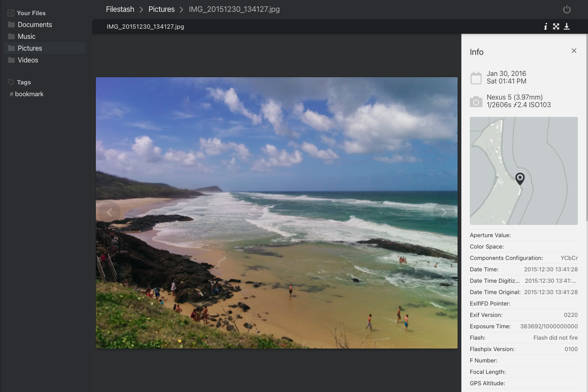
Task: Go to previous image arrow
Action: point(109,212)
